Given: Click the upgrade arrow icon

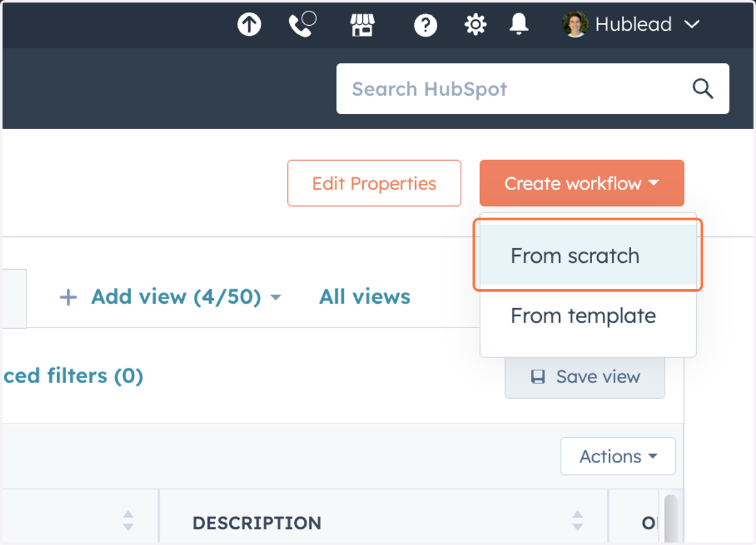Looking at the screenshot, I should 249,25.
